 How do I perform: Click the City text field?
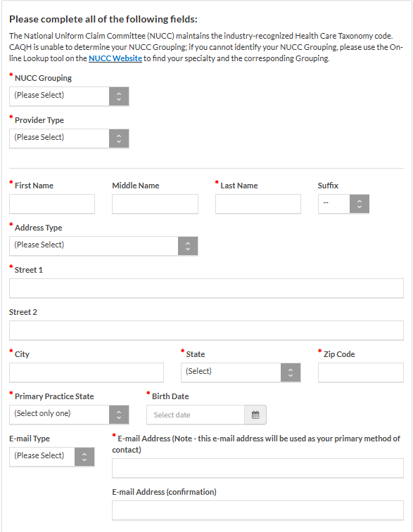[x=87, y=372]
